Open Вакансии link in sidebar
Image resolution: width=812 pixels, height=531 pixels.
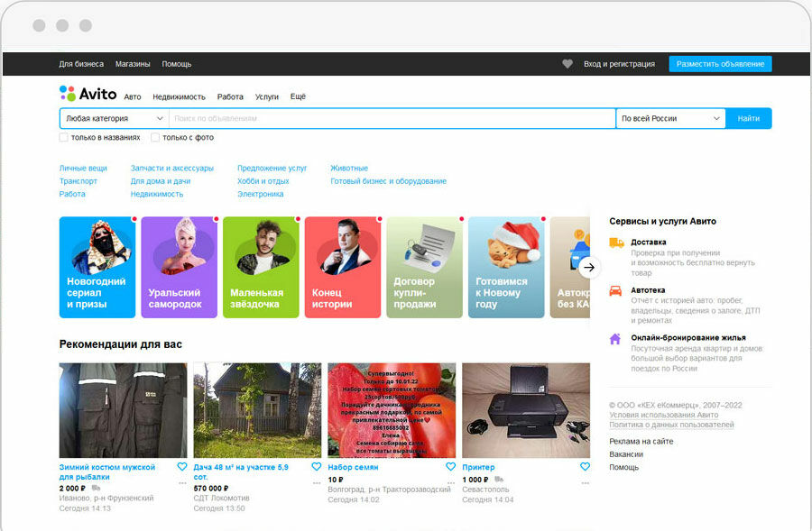point(626,454)
